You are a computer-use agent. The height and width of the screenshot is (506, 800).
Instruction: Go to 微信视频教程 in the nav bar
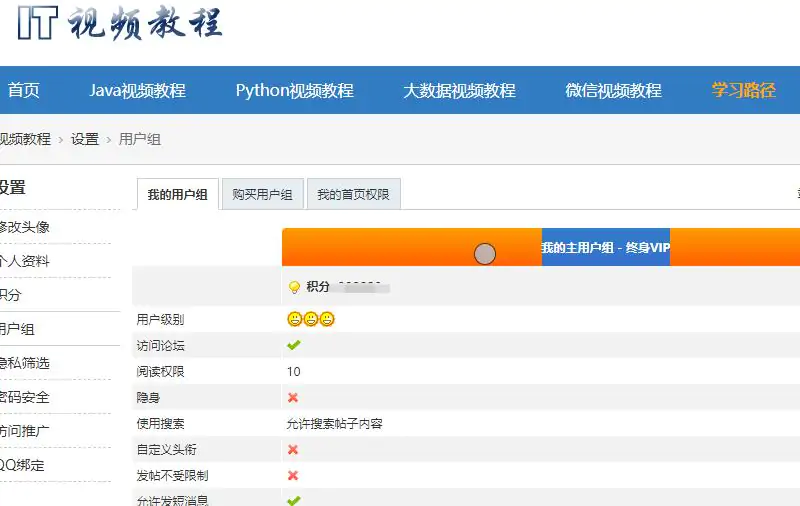click(x=613, y=90)
